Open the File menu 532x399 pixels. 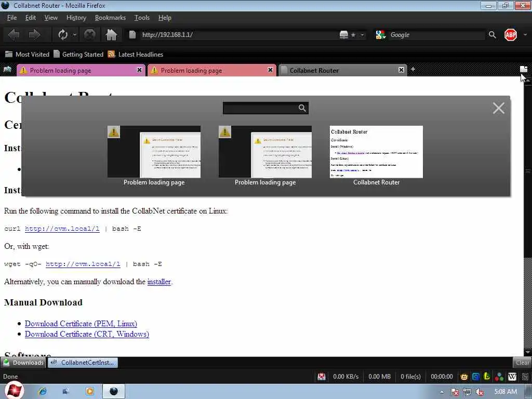point(12,18)
